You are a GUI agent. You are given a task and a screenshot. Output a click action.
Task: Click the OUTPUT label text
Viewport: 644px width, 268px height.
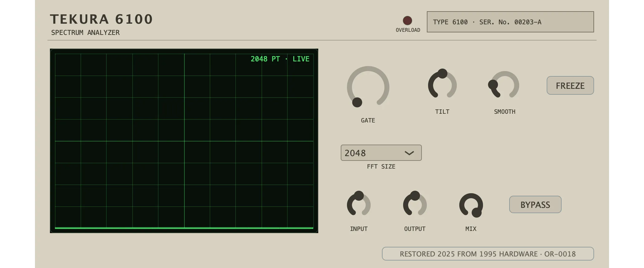tap(415, 229)
